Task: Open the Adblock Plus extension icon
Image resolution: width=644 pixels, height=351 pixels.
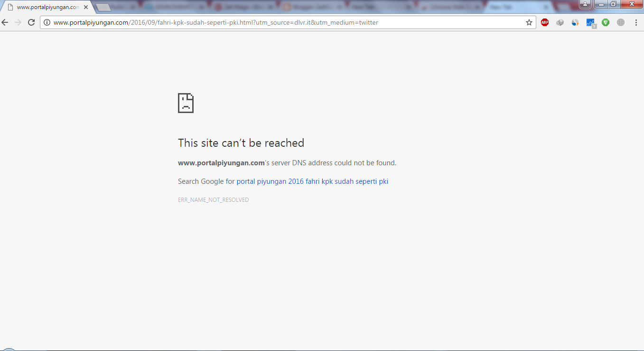Action: coord(545,22)
